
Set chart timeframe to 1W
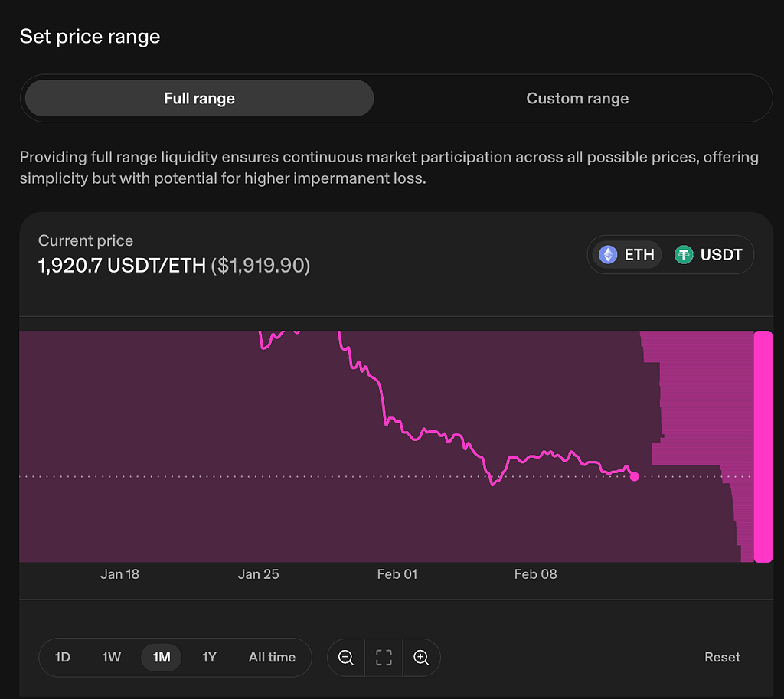[112, 657]
